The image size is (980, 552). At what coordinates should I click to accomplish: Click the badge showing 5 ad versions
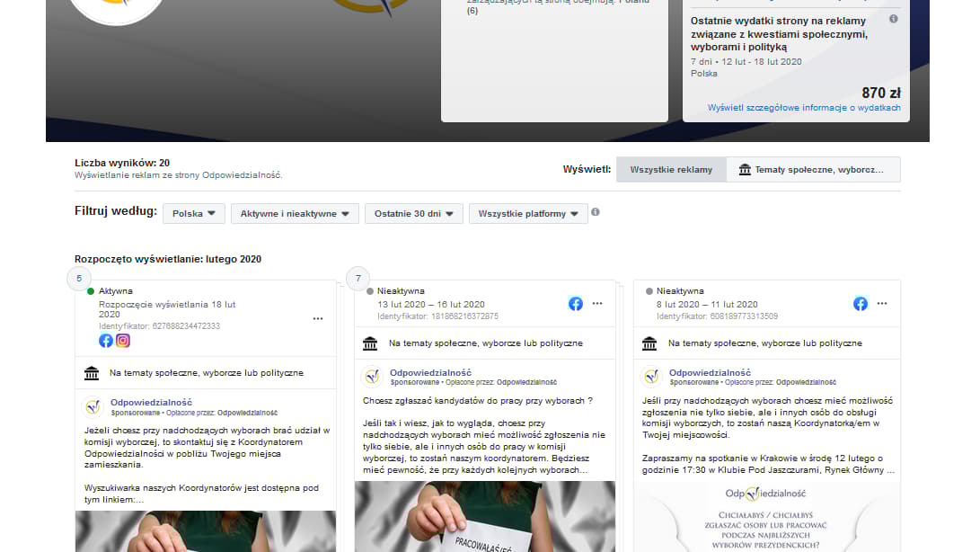pyautogui.click(x=79, y=279)
